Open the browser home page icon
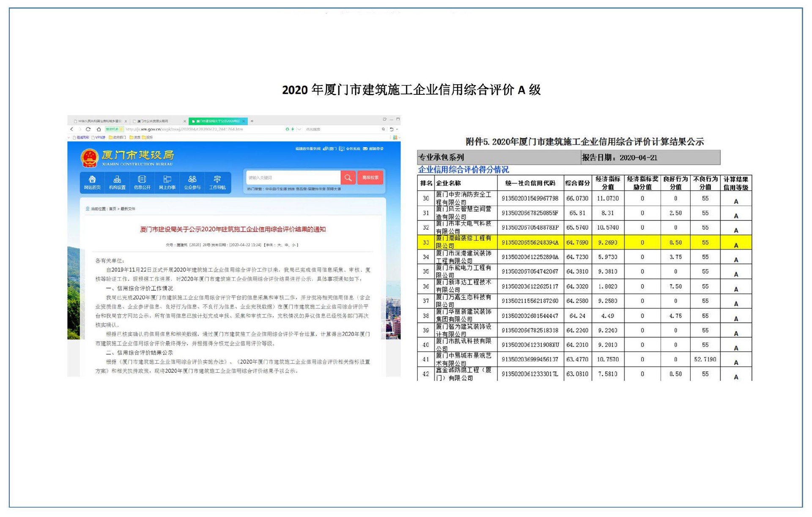This screenshot has width=812, height=517. click(x=99, y=129)
